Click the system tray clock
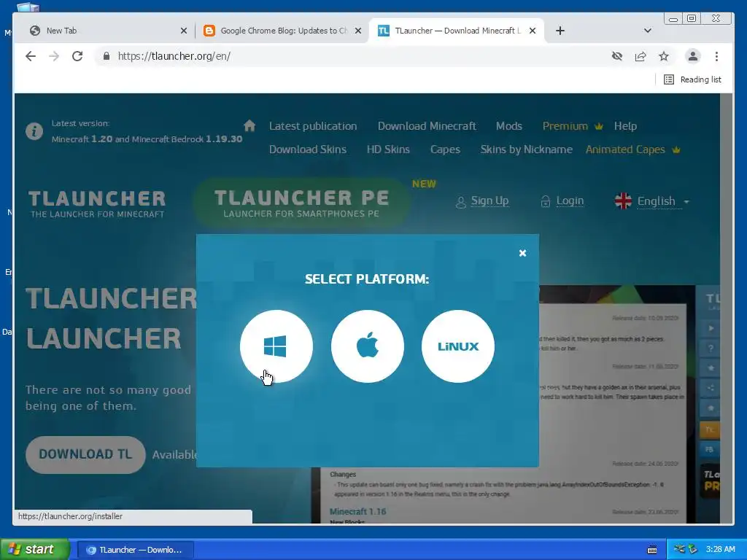Screen dimensions: 747x560 click(x=720, y=550)
